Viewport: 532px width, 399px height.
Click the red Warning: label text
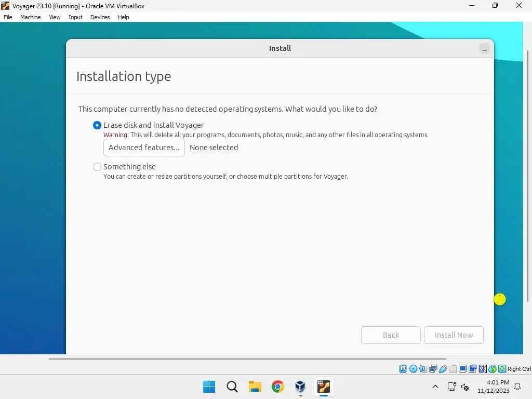[x=116, y=135]
